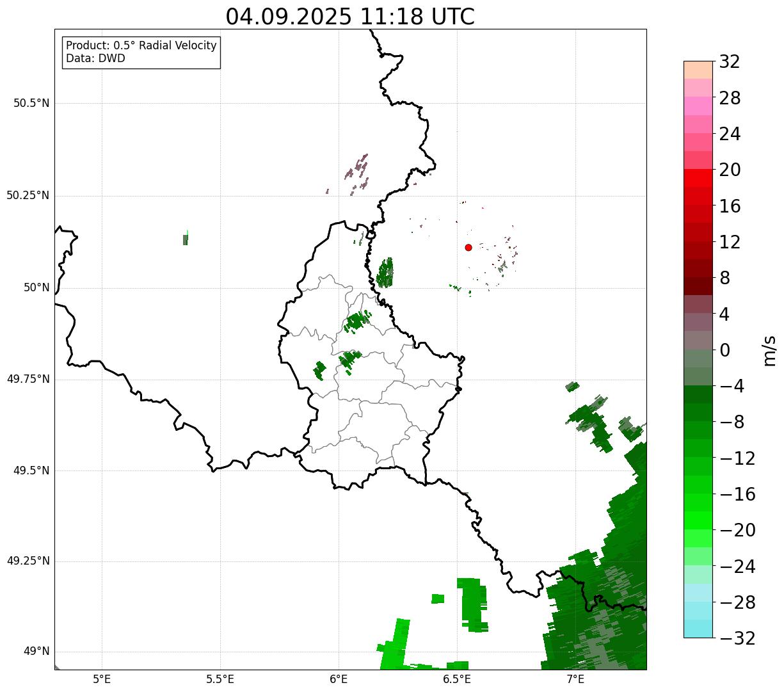This screenshot has width=784, height=692.
Task: Click the longitude label 6.5°E
Action: click(x=457, y=679)
